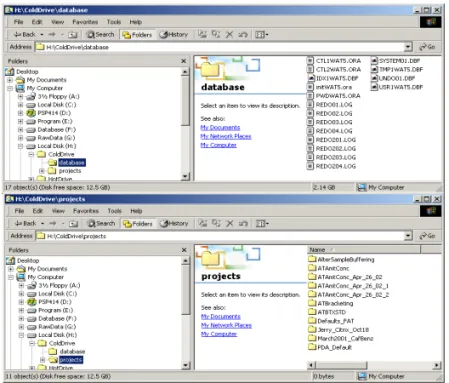Select Defaults_PAT folder icon
Screen dimensions: 449x383
tap(312, 321)
